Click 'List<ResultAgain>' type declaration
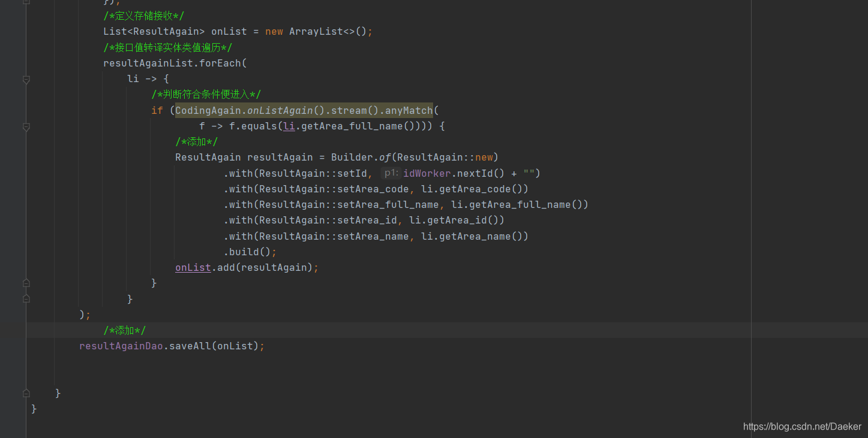Screen dimensions: 868x438 [x=154, y=32]
